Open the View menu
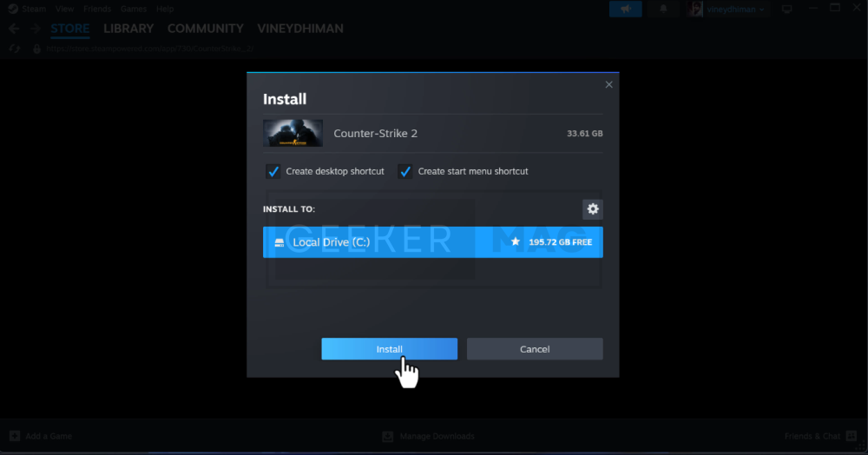The width and height of the screenshot is (868, 455). coord(65,9)
